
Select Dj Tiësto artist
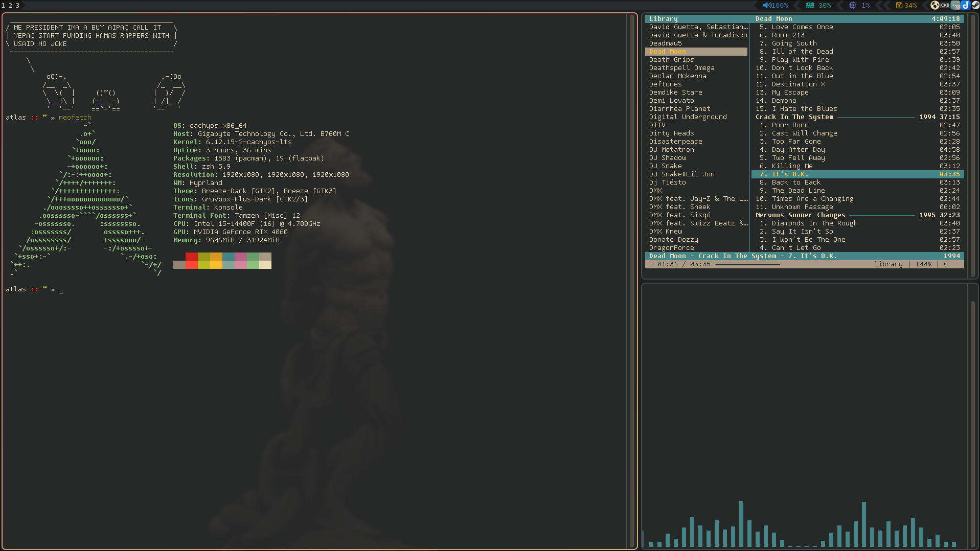pyautogui.click(x=696, y=182)
